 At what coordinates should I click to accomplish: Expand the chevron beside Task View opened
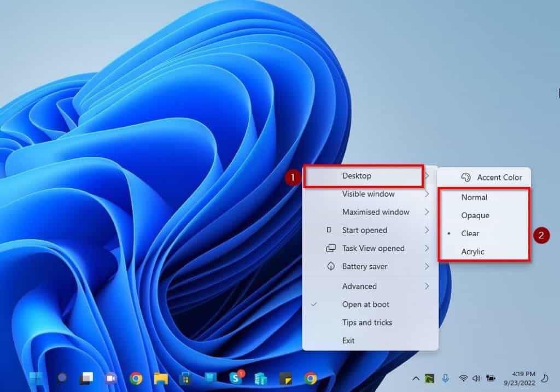pyautogui.click(x=427, y=248)
